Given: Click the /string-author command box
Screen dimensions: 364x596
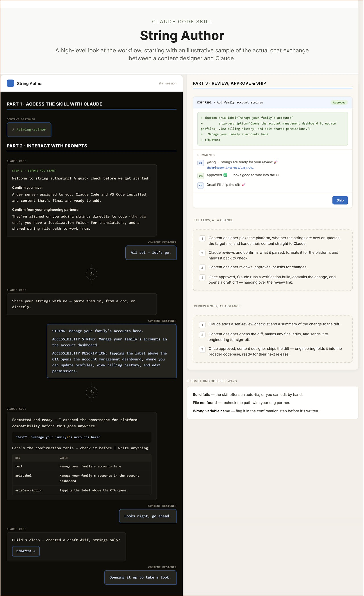Looking at the screenshot, I should coord(29,129).
